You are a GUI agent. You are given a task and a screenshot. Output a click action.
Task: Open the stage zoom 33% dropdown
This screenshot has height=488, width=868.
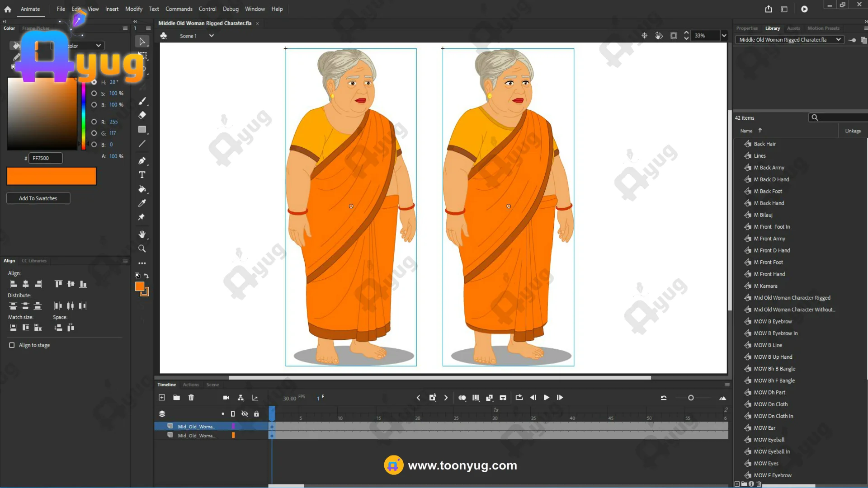point(724,36)
